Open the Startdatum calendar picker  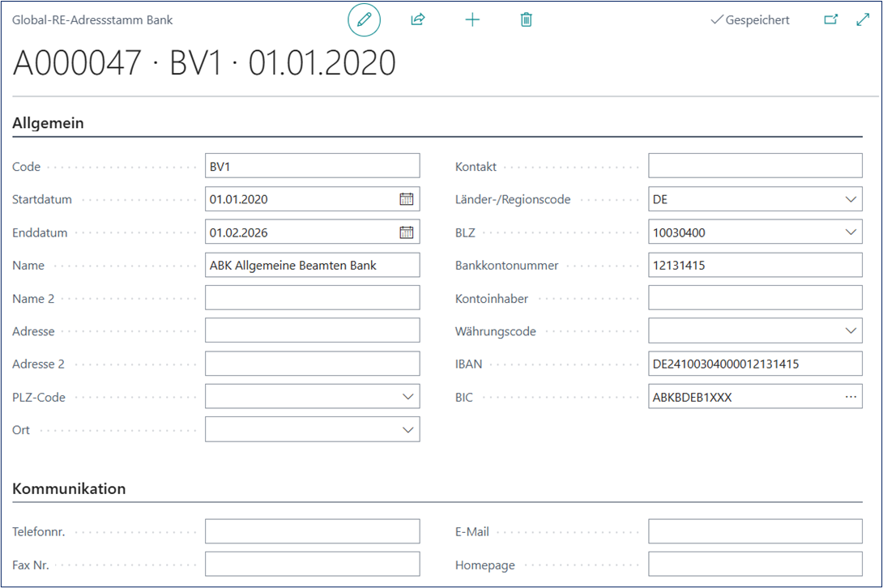coord(407,199)
